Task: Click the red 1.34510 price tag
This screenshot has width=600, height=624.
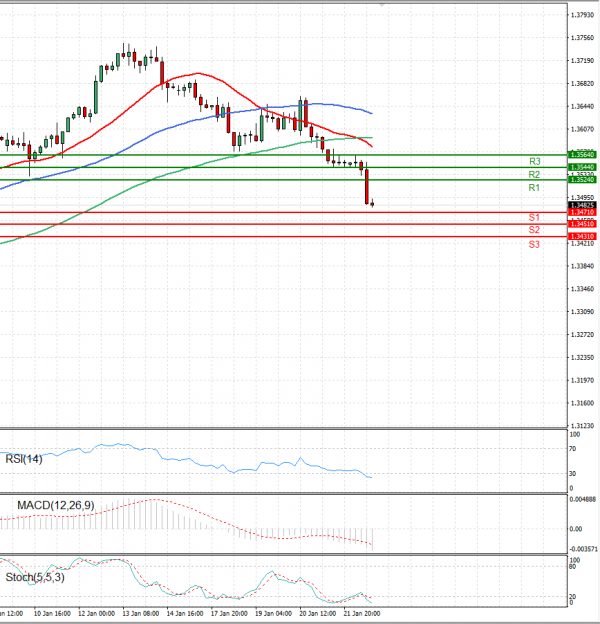Action: point(582,224)
